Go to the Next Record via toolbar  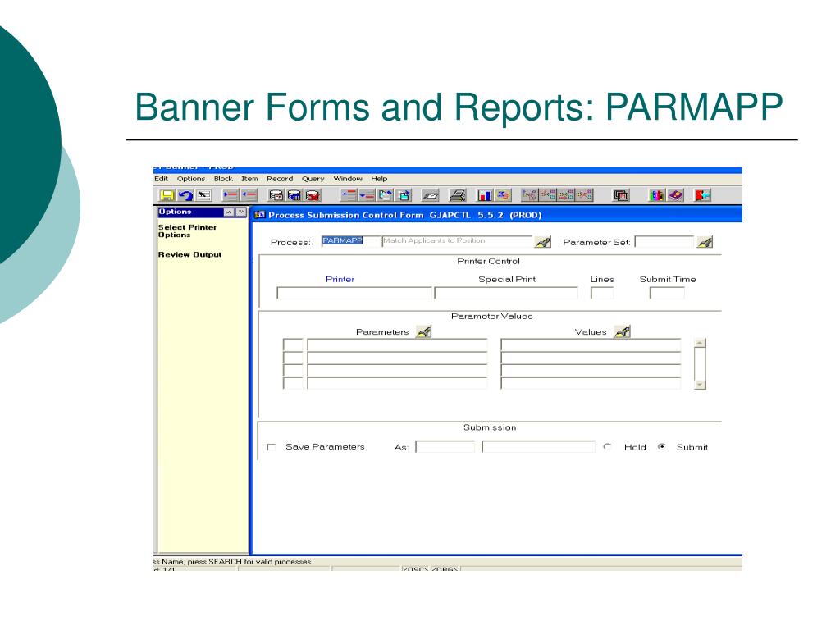367,195
